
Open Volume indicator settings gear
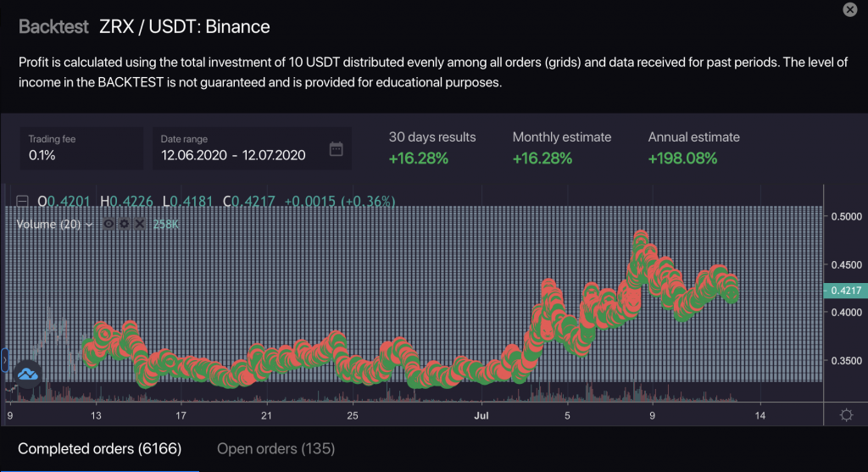coord(125,225)
